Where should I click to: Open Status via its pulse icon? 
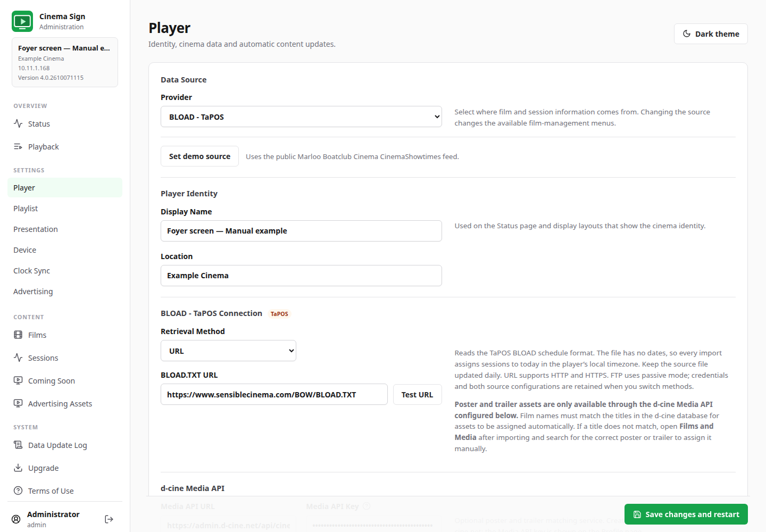coord(18,123)
